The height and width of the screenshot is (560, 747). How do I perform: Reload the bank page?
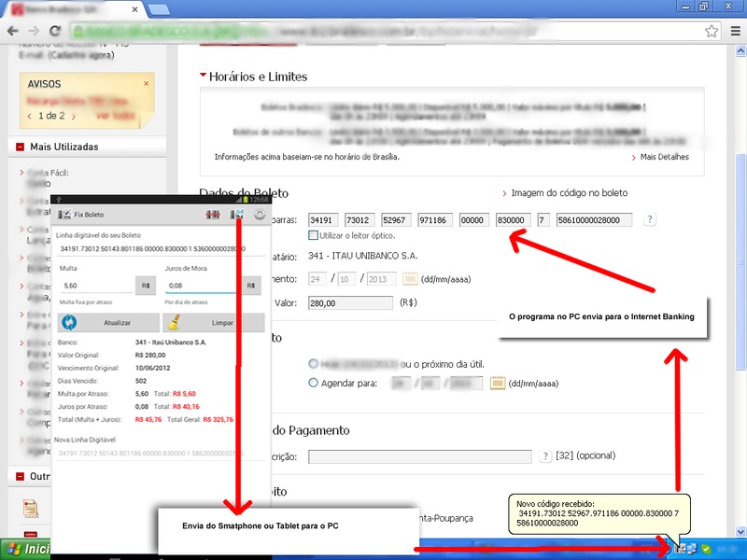point(55,31)
